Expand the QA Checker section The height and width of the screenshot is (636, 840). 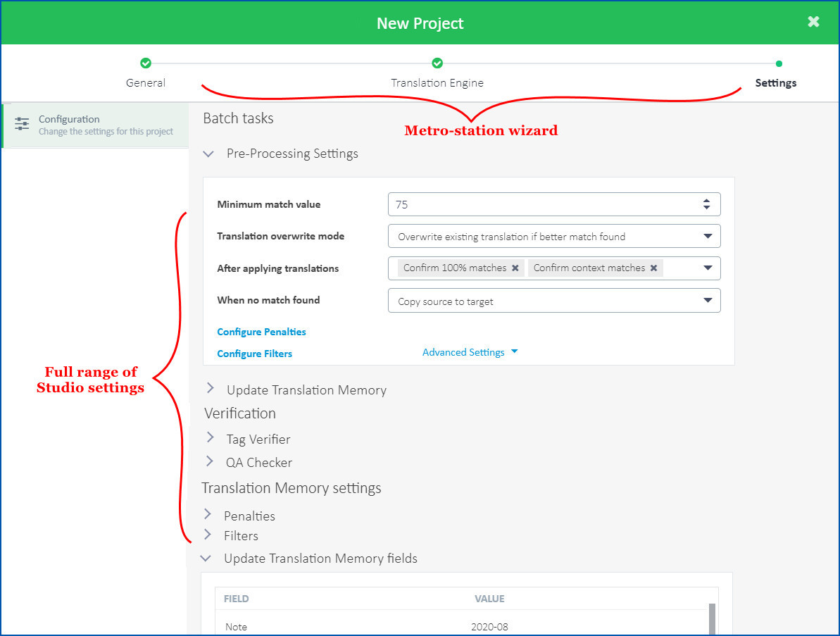pyautogui.click(x=210, y=462)
